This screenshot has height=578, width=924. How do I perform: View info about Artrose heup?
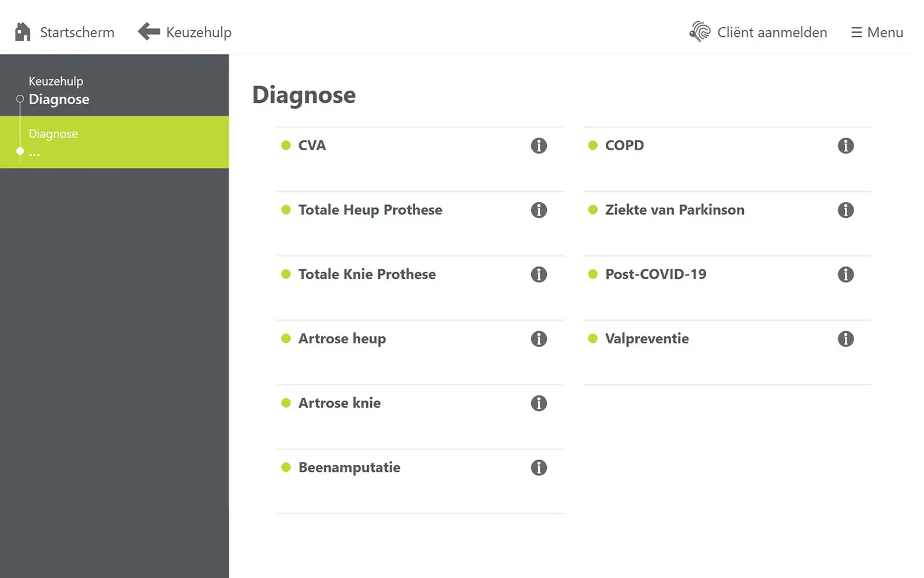(x=539, y=339)
